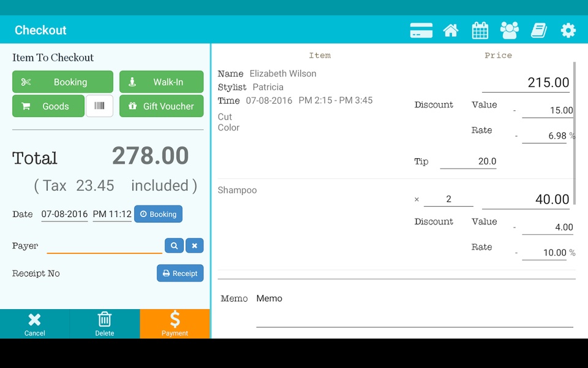Tap the barcode scanner button
Image resolution: width=588 pixels, height=368 pixels.
point(99,106)
